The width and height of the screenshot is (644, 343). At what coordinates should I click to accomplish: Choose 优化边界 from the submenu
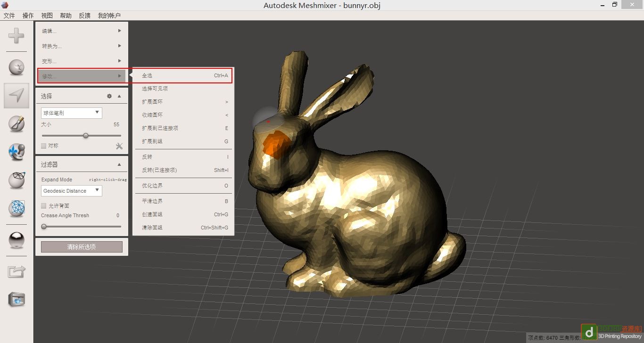point(184,186)
